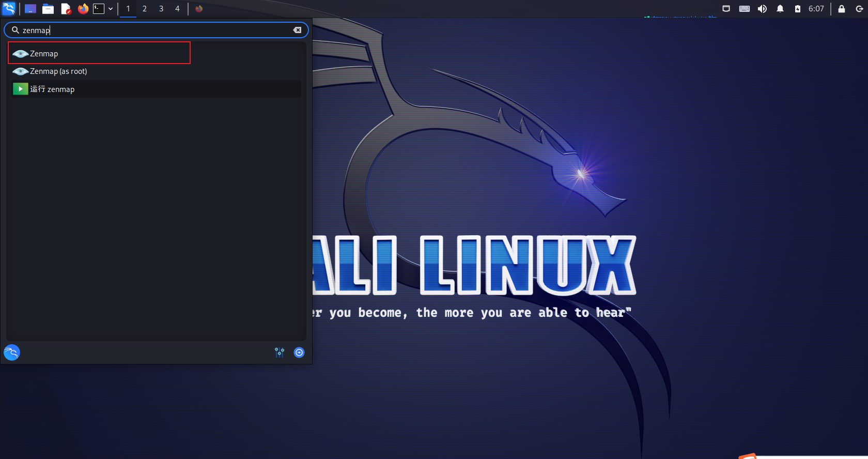Open the terminal emulator icon
868x459 pixels.
click(x=99, y=9)
